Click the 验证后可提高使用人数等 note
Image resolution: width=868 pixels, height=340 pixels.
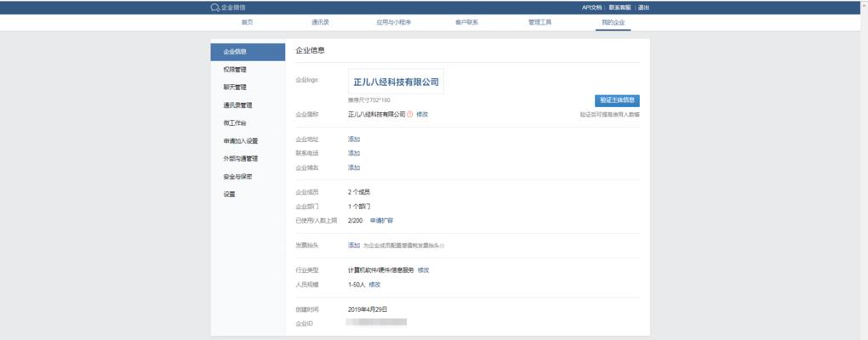pyautogui.click(x=609, y=115)
